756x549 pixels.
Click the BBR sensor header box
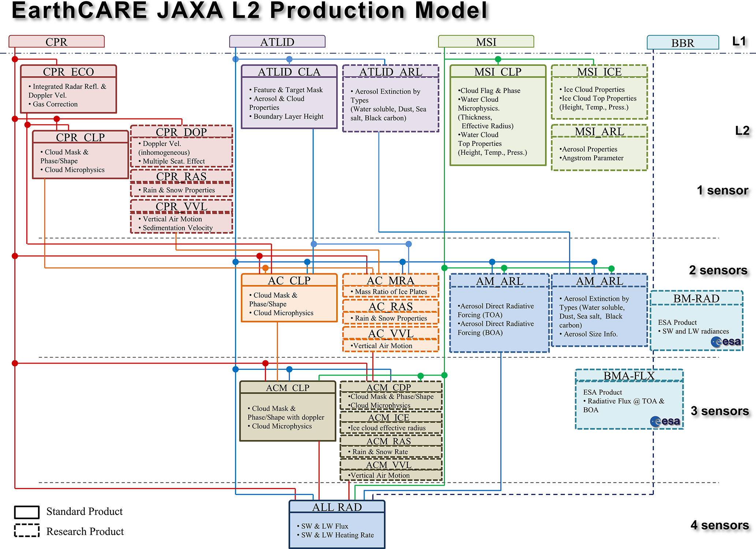(682, 43)
